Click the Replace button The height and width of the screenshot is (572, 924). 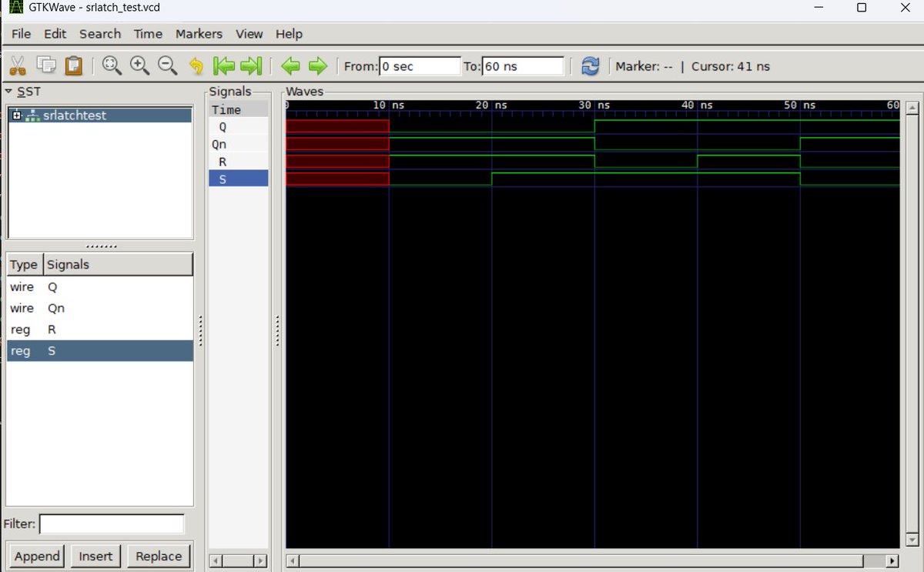(159, 556)
